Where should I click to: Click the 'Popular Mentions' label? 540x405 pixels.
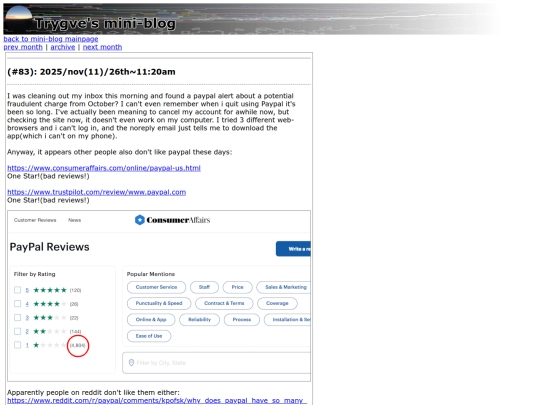click(151, 274)
